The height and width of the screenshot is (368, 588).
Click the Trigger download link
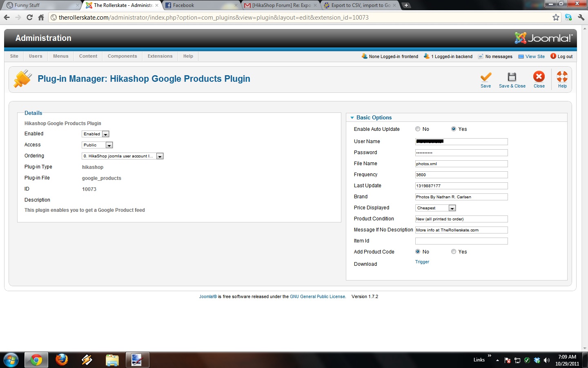tap(422, 262)
